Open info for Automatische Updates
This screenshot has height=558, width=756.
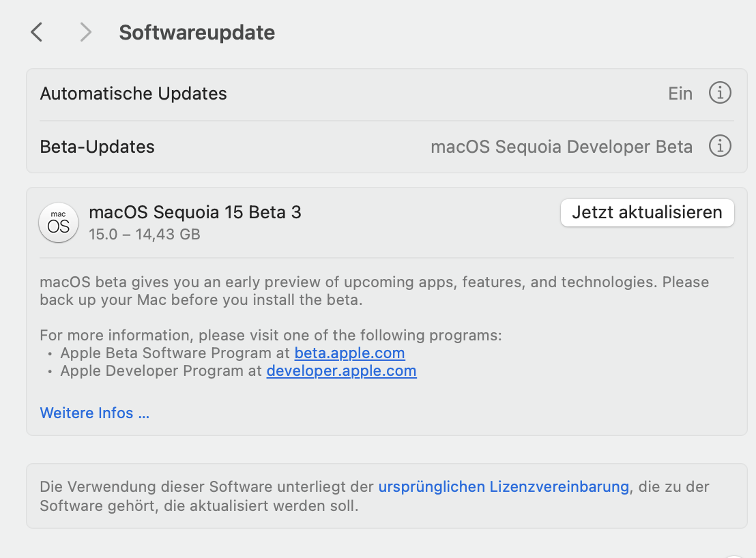720,93
